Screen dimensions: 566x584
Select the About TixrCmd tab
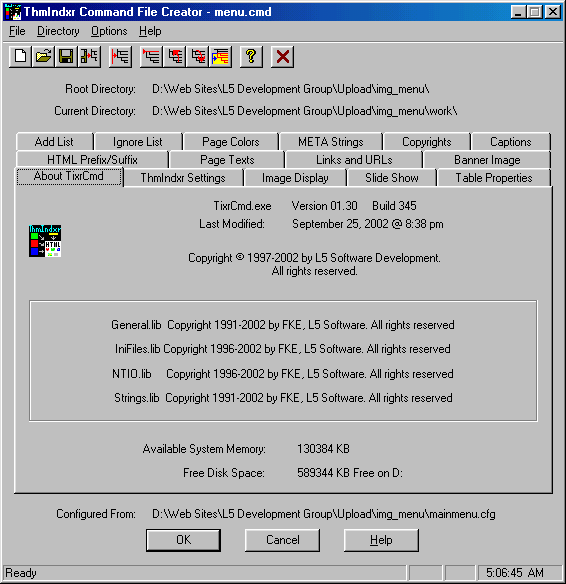69,176
